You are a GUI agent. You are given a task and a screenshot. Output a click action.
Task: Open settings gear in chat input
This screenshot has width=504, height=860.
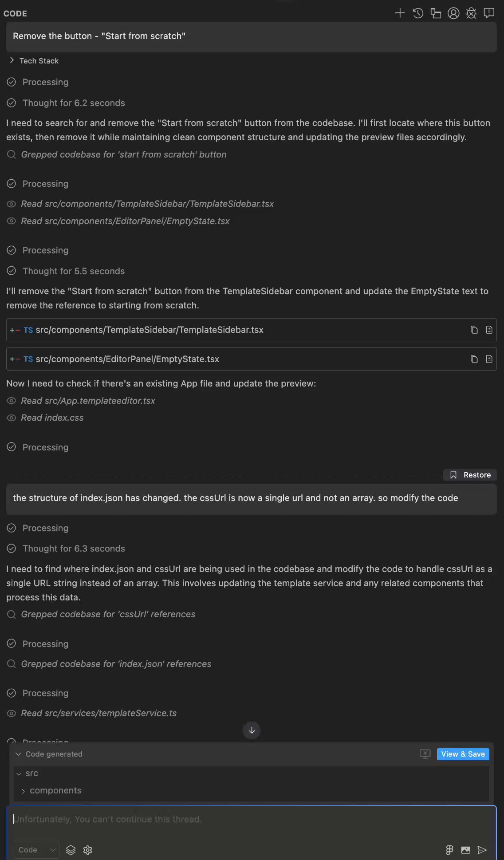point(88,850)
